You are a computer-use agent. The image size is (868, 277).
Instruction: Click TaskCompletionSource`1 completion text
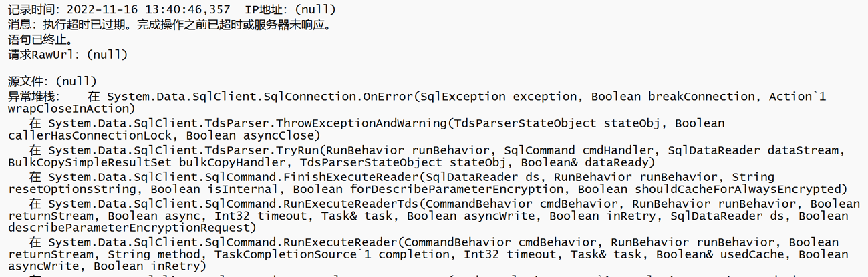[329, 254]
